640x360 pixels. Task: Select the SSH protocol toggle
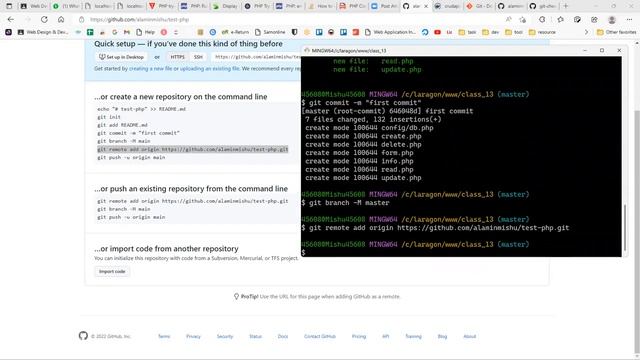(198, 57)
